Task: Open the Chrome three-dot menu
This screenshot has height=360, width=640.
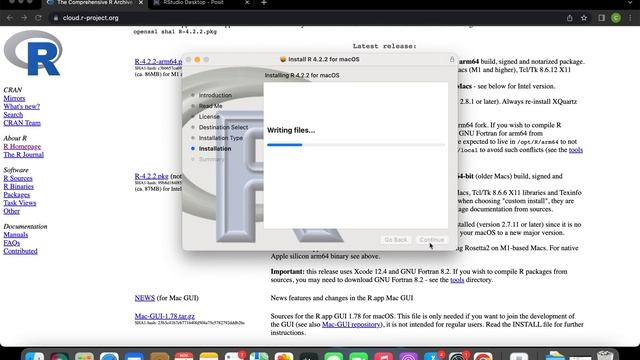Action: 630,18
